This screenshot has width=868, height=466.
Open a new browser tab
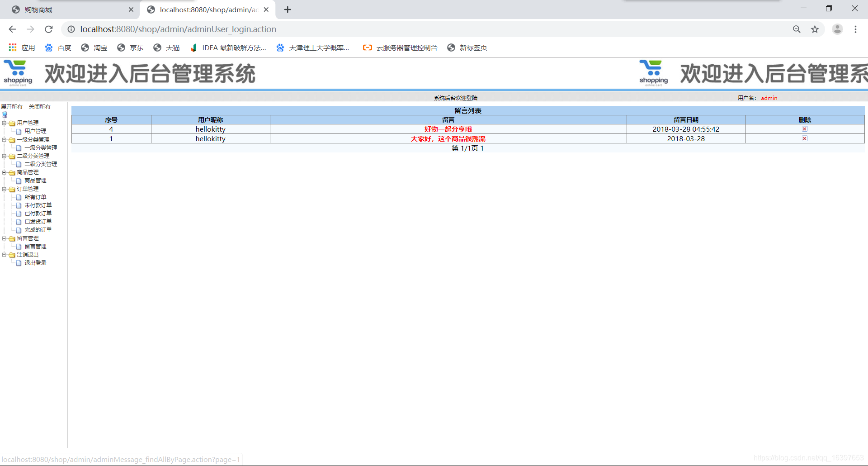coord(288,10)
